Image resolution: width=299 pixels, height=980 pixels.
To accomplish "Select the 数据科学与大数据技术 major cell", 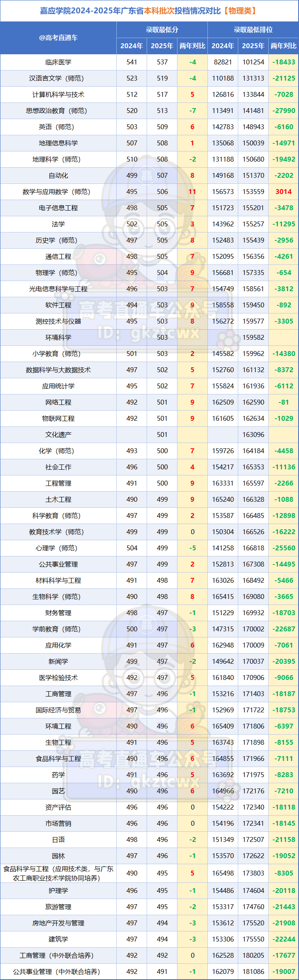I will (x=58, y=370).
